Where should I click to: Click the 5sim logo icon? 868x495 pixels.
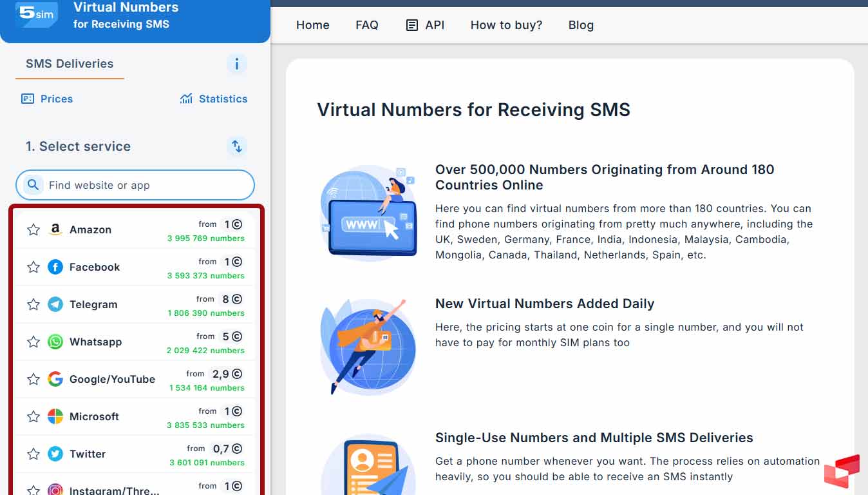tap(36, 14)
